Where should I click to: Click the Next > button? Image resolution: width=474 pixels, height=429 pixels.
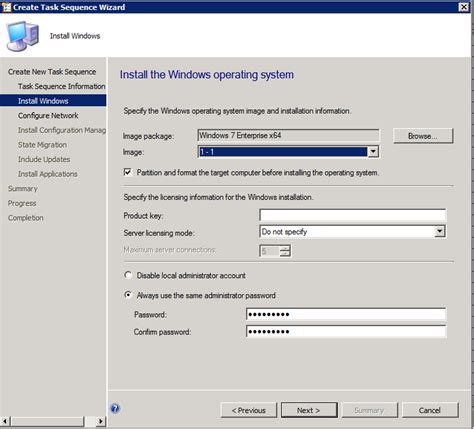(309, 410)
